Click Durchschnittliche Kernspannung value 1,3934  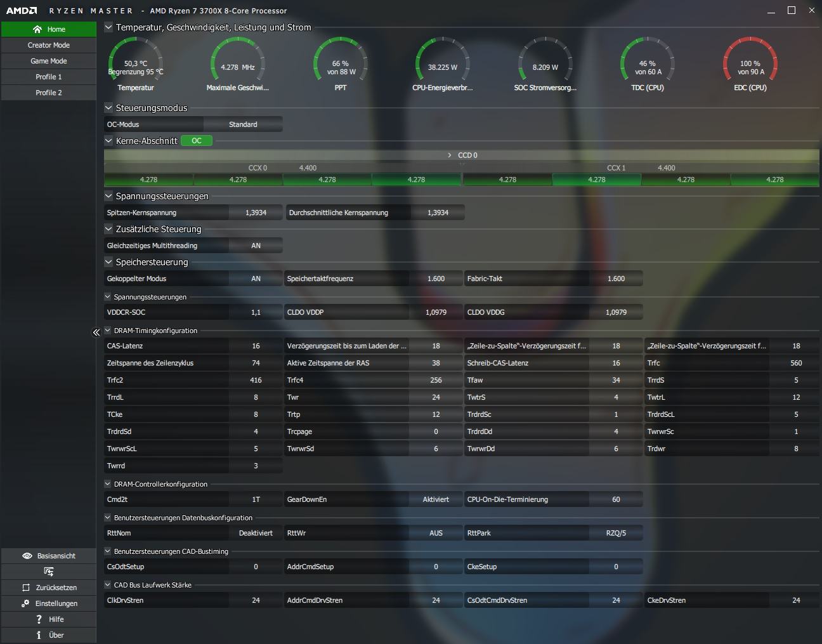(x=438, y=213)
